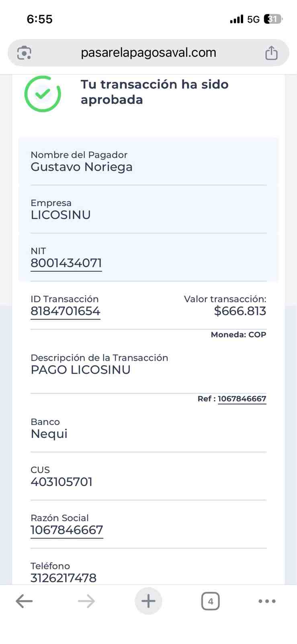
Task: Tap the transaction ID 8184701654
Action: pos(66,311)
